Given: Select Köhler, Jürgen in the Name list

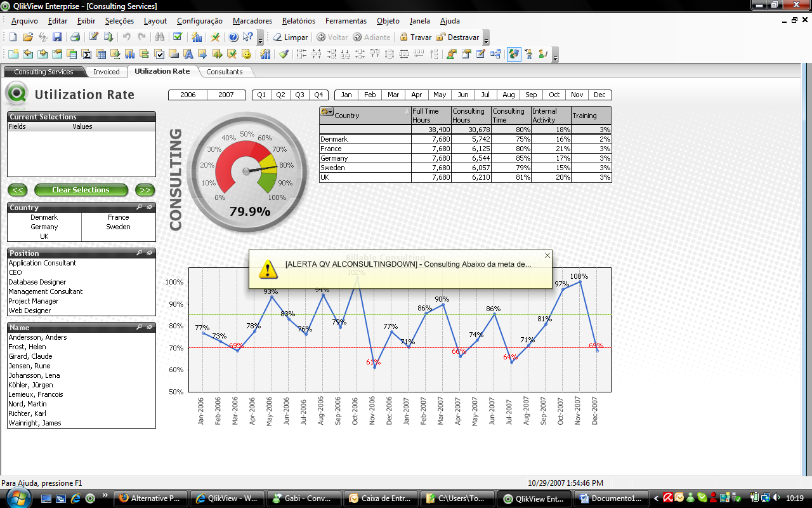Looking at the screenshot, I should tap(81, 385).
